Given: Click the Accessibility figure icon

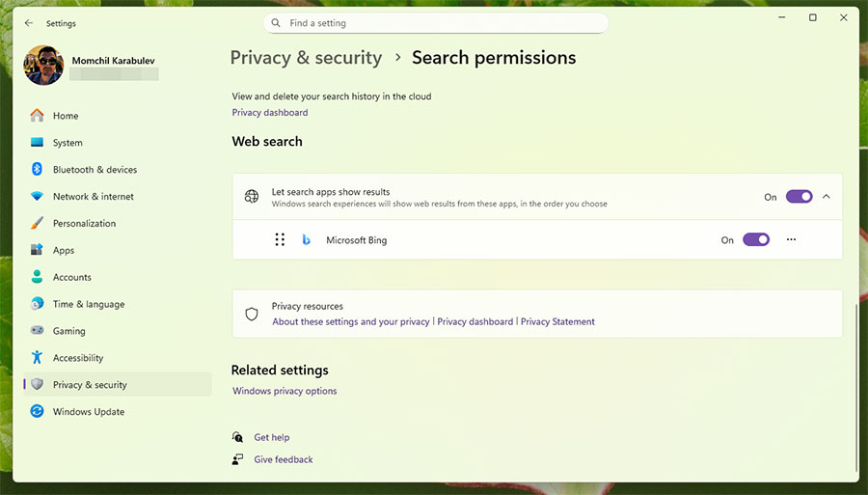Looking at the screenshot, I should click(x=37, y=358).
